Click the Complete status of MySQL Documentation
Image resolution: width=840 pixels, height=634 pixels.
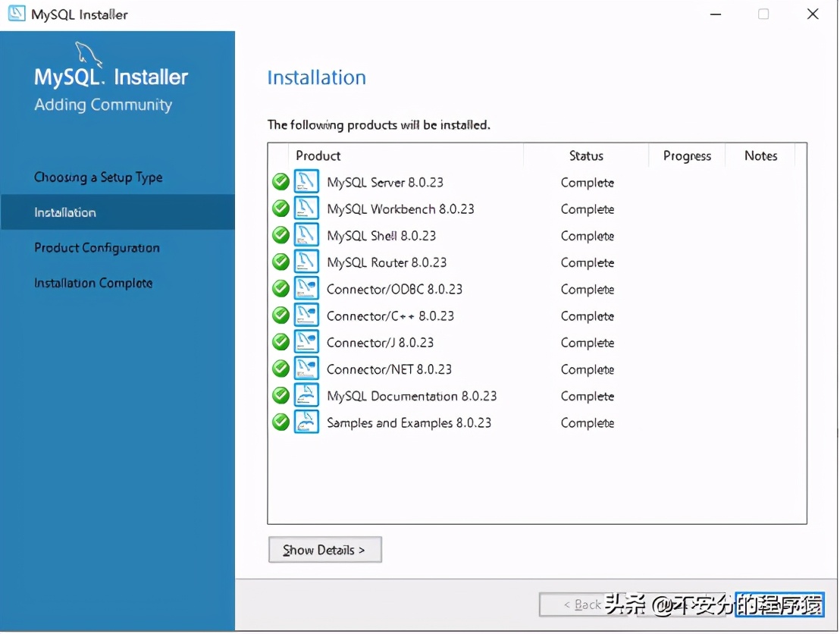click(x=588, y=397)
